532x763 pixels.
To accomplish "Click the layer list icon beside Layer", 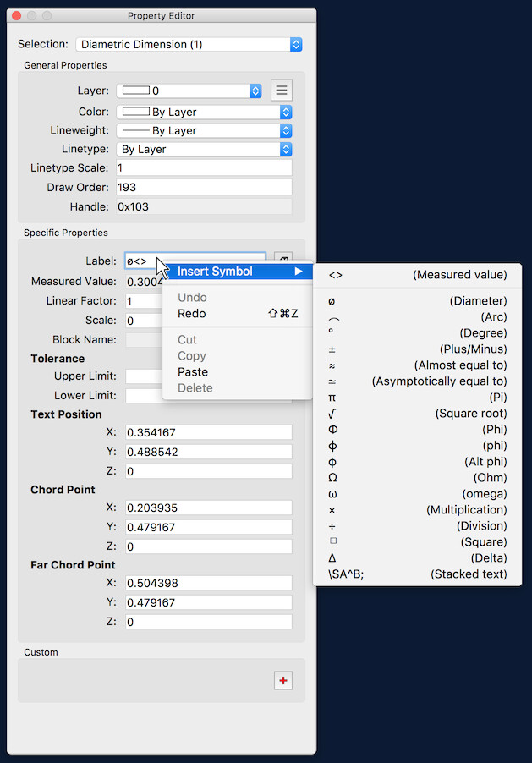I will tap(282, 90).
